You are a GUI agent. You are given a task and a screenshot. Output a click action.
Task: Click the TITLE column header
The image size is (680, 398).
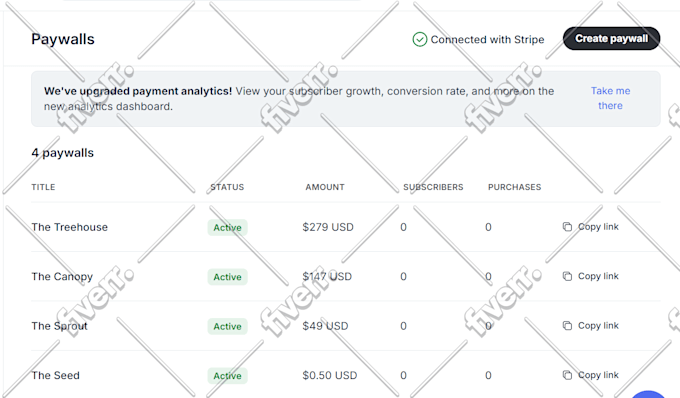point(43,187)
